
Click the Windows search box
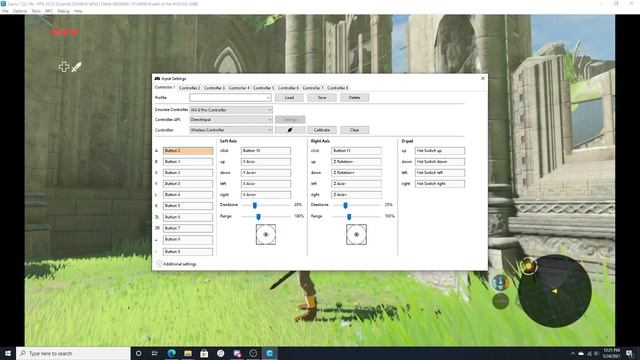[x=73, y=353]
